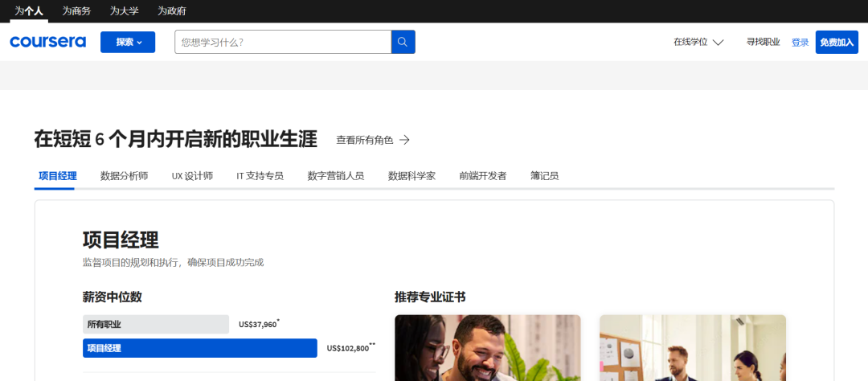Viewport: 868px width, 381px height.
Task: Open the 为商务 top navigation item
Action: pyautogui.click(x=76, y=11)
